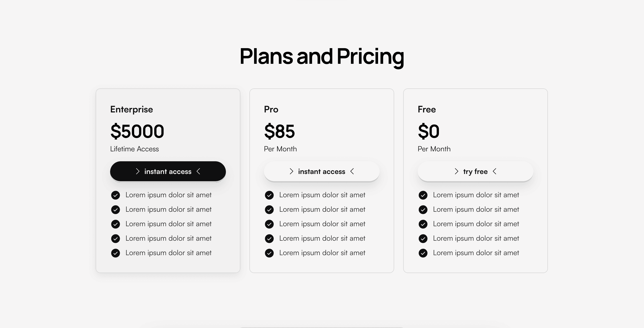Click the first checkmark icon in Pro list
This screenshot has height=328, width=644.
click(269, 195)
